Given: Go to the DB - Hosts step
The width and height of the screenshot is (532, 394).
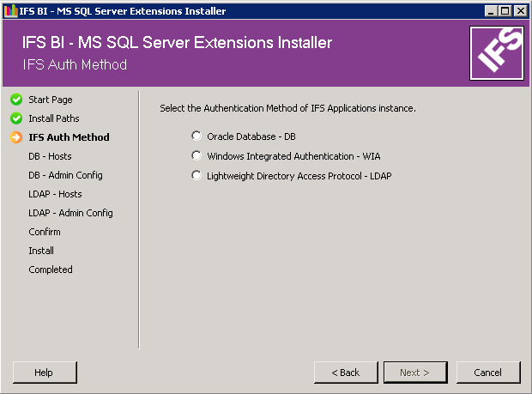Looking at the screenshot, I should (x=50, y=156).
